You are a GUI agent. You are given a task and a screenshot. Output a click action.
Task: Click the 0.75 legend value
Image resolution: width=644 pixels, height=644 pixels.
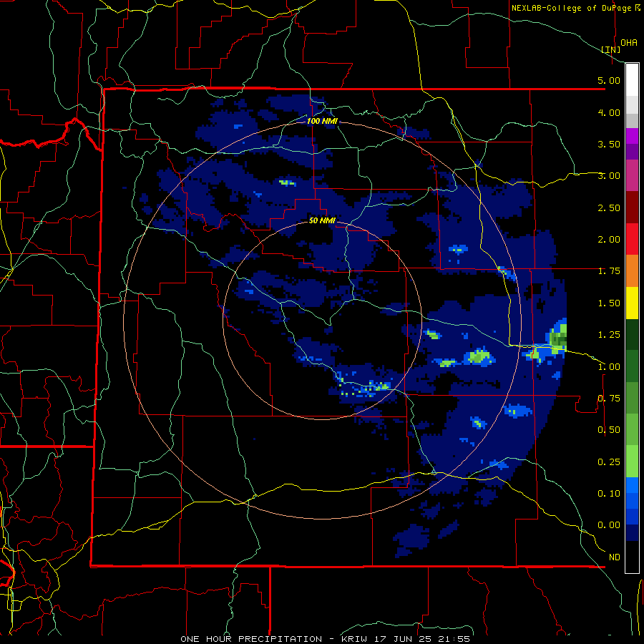point(609,399)
